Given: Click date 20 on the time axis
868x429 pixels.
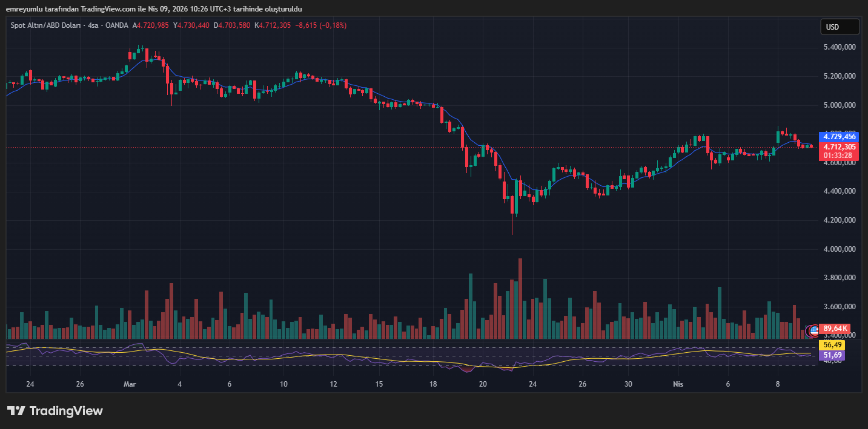Looking at the screenshot, I should pos(483,384).
